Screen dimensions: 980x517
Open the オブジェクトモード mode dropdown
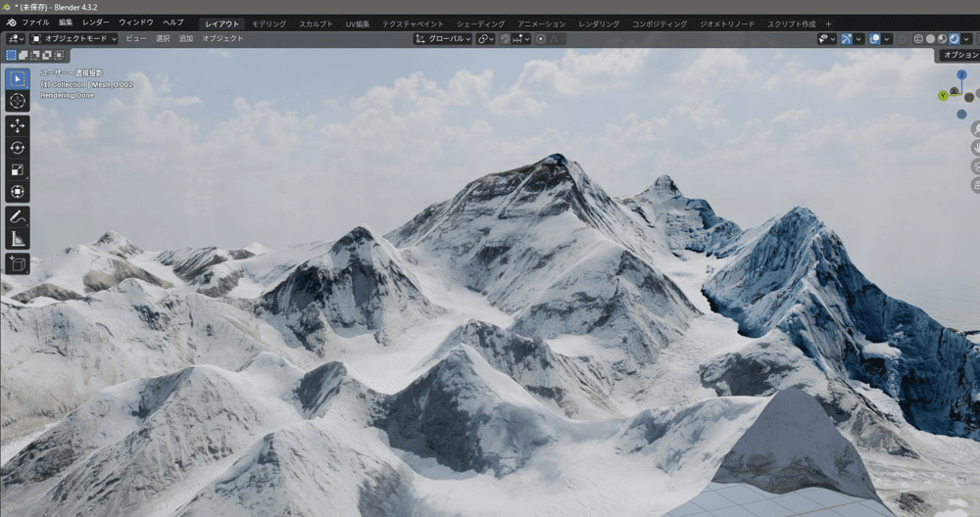73,39
